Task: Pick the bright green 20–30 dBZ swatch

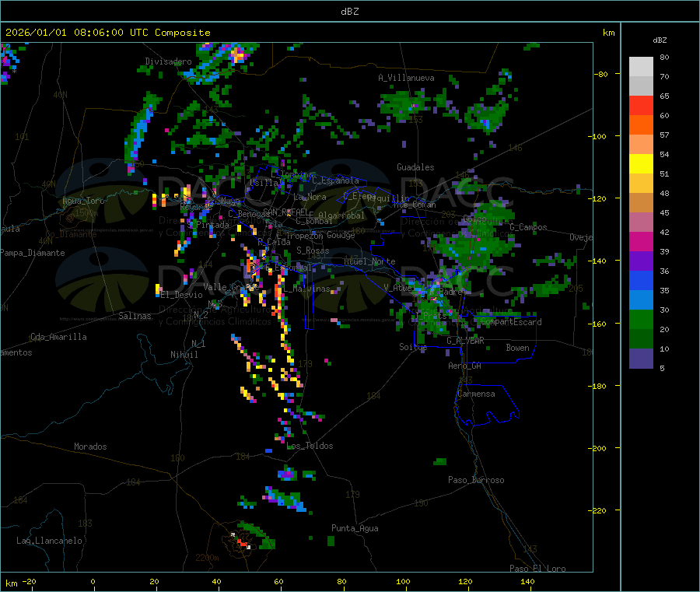Action: pyautogui.click(x=641, y=320)
